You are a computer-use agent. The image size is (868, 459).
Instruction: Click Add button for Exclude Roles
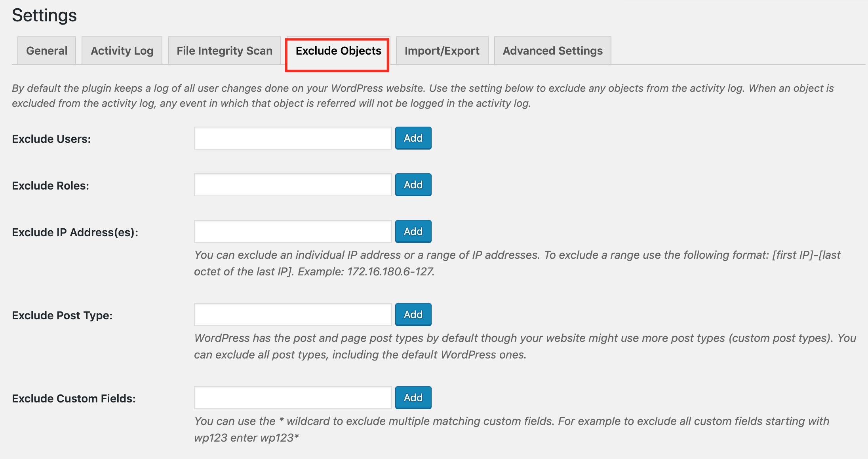[413, 185]
